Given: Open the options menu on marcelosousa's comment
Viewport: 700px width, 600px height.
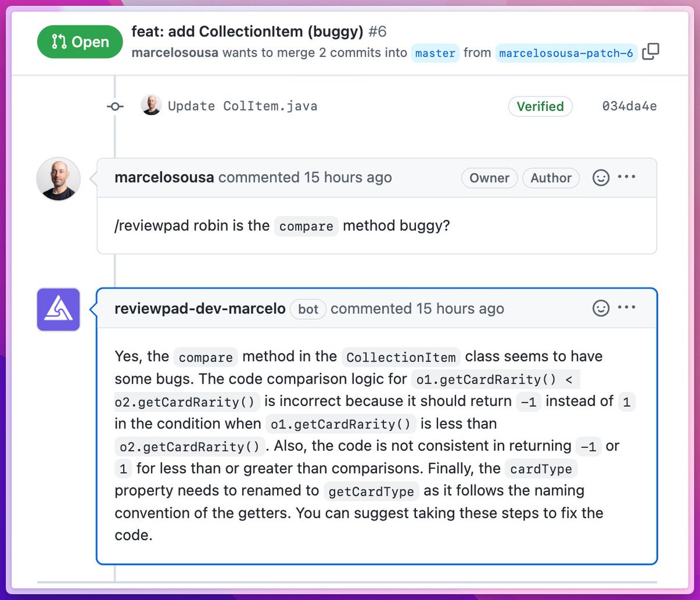Looking at the screenshot, I should tap(627, 177).
